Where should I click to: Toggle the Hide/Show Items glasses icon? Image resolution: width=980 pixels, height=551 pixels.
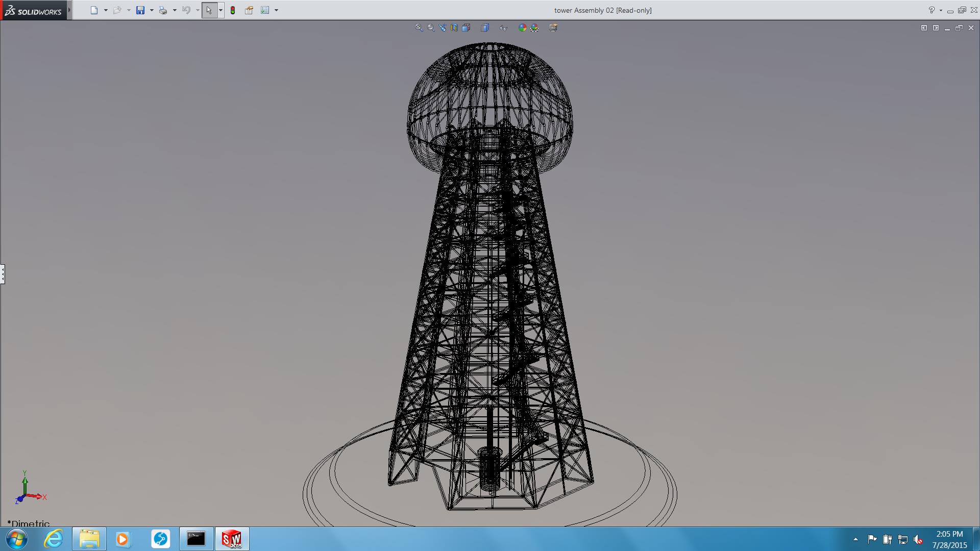[503, 28]
